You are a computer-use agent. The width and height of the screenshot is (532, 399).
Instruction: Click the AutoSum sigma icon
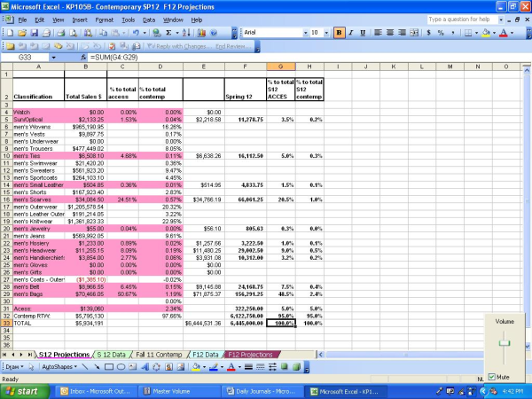click(168, 32)
